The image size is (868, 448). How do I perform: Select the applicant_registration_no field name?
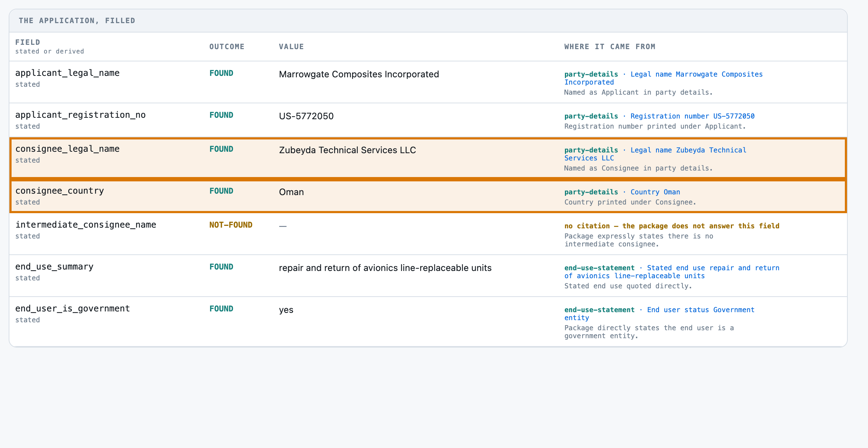coord(80,115)
